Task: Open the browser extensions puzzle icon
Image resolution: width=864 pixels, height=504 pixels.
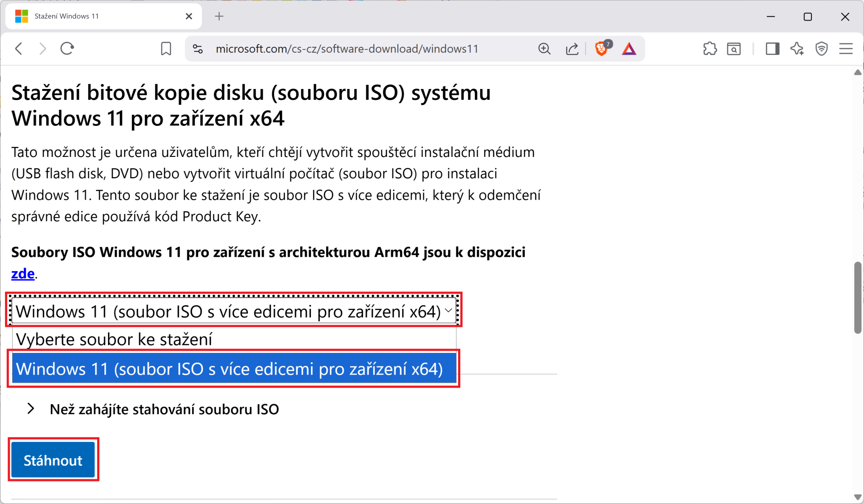Action: (x=710, y=49)
